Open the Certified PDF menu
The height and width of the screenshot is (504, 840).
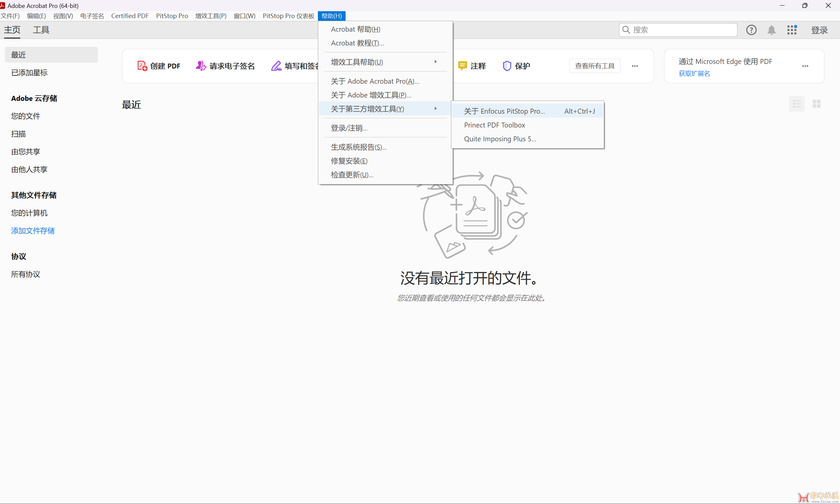130,16
